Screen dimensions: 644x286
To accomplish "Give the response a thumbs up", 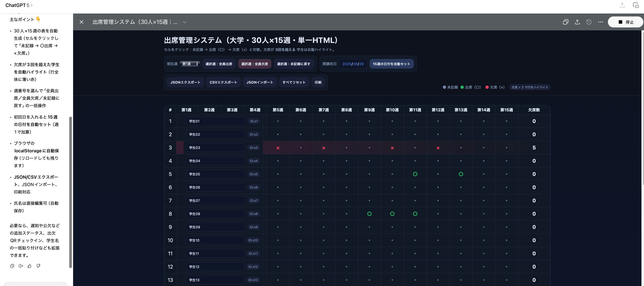I will [29, 266].
